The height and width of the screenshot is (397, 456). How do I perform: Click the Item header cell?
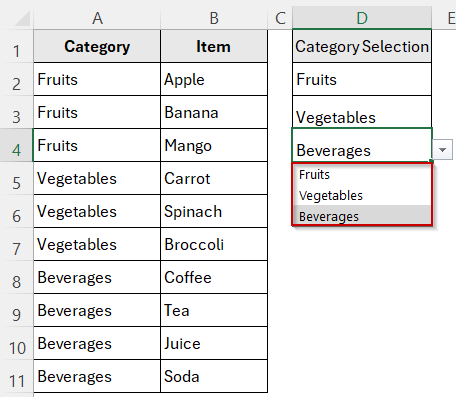(x=214, y=46)
